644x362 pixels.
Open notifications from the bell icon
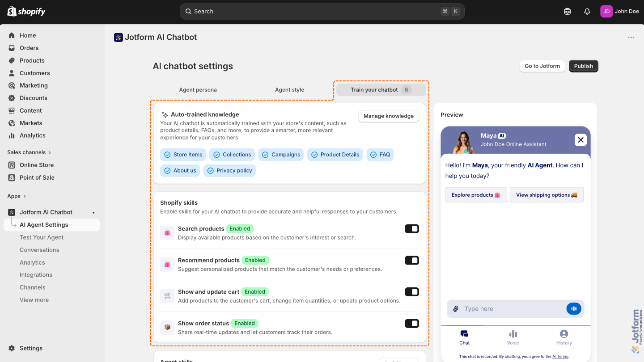[587, 11]
